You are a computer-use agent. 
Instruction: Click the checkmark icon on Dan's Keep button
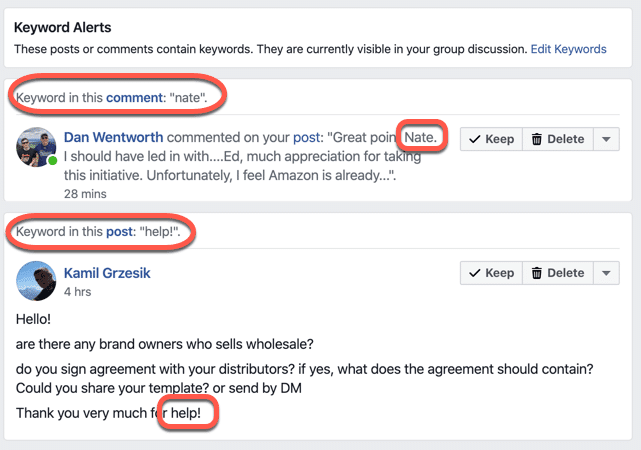pyautogui.click(x=475, y=139)
